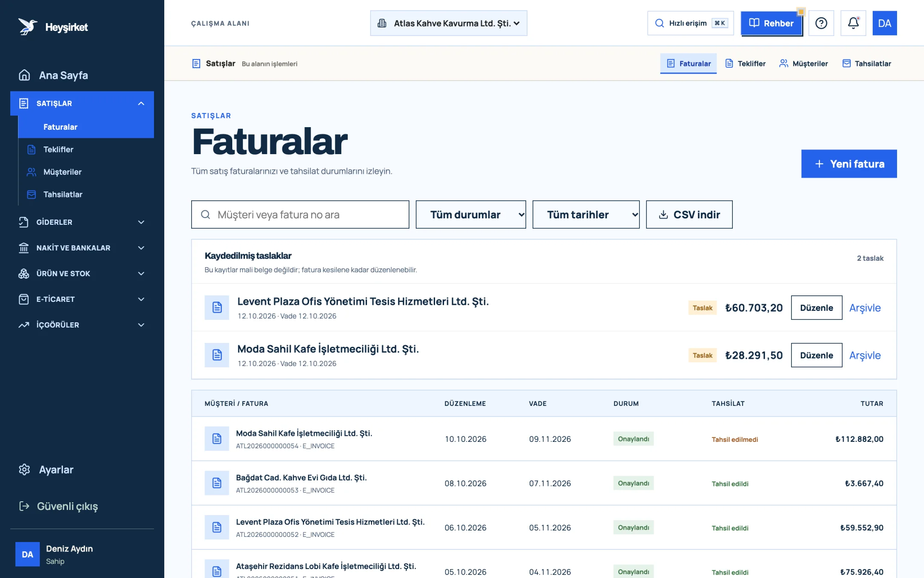Click the search magnifier icon in Hızlı erişim
Screen dimensions: 924x578
pyautogui.click(x=660, y=23)
